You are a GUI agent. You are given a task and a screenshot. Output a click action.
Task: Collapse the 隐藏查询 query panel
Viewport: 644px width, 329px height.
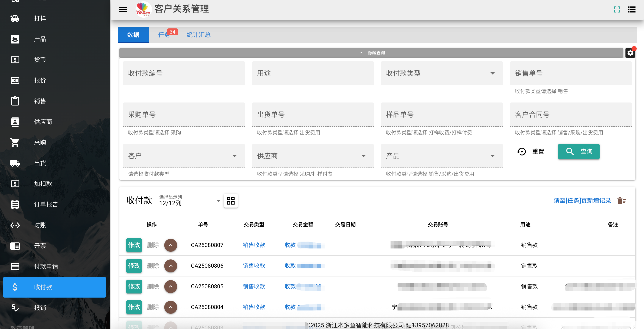pos(371,53)
